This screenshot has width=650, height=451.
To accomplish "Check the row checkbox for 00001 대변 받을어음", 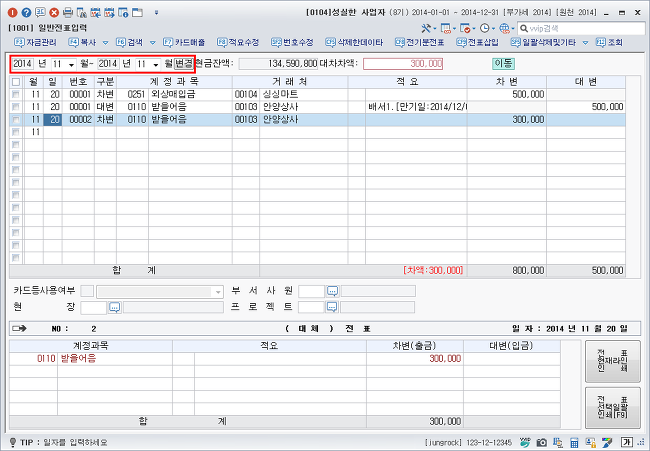I will [x=16, y=107].
